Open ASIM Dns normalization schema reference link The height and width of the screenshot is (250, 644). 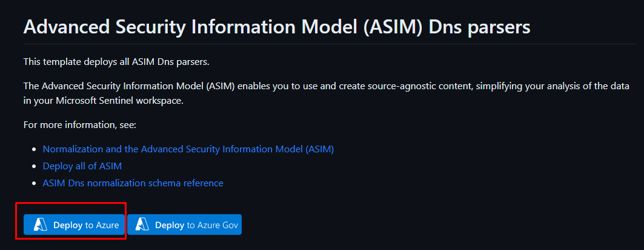tap(133, 183)
